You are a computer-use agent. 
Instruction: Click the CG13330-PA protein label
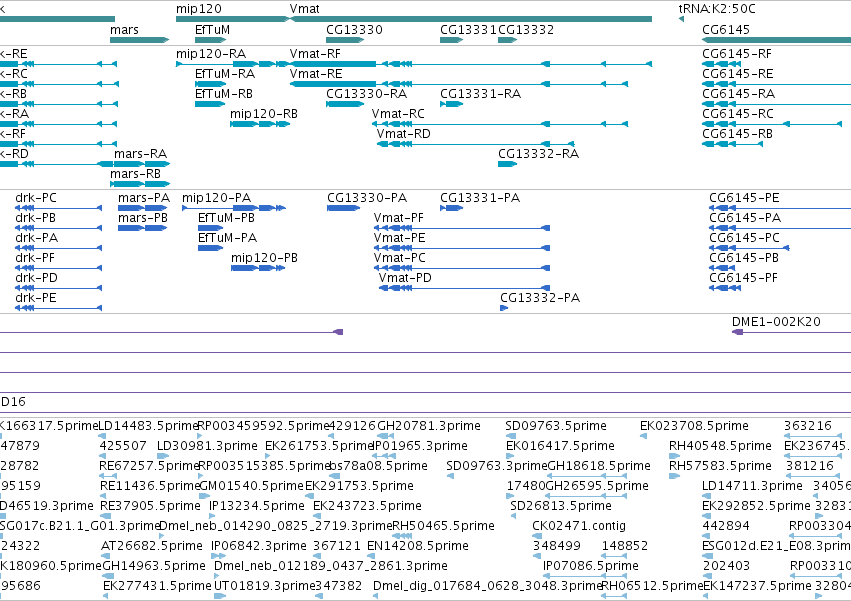pyautogui.click(x=367, y=198)
